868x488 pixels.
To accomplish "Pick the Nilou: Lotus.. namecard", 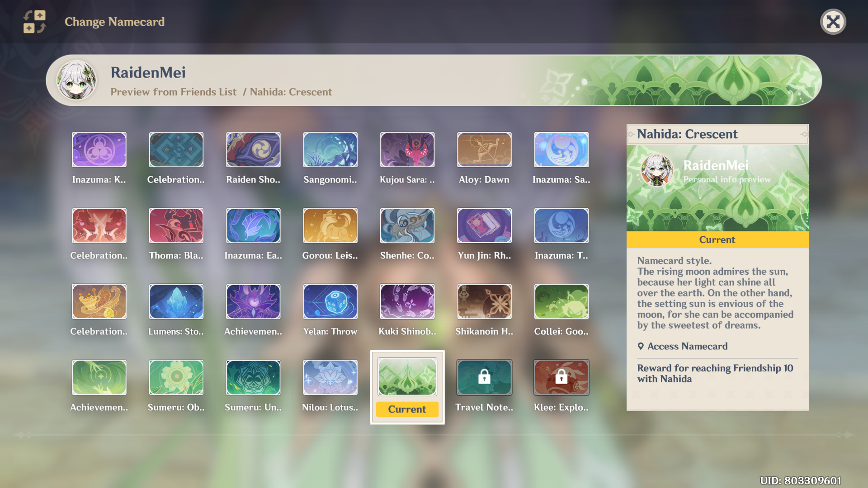I will pos(330,377).
